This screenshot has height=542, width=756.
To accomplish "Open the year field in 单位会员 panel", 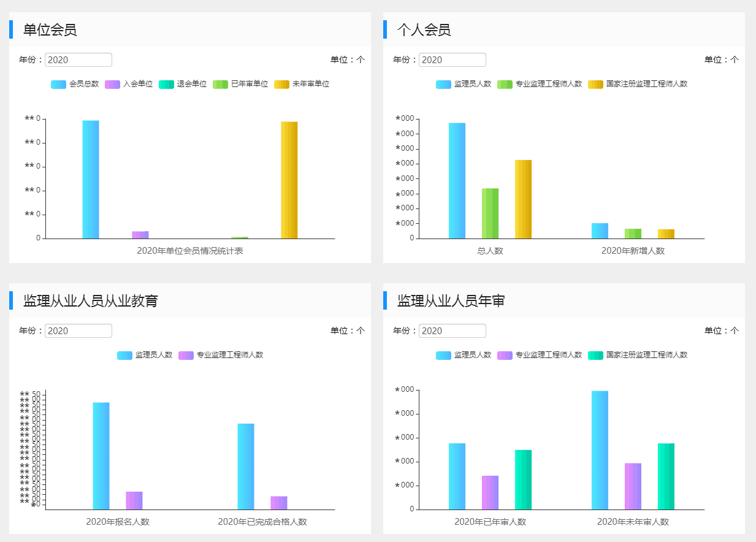I will coord(78,60).
